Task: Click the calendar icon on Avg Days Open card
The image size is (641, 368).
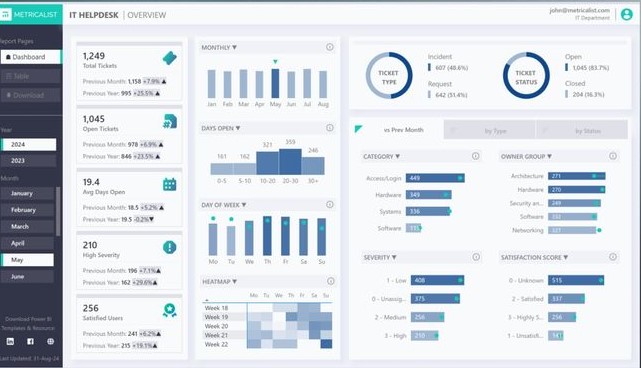Action: 170,184
